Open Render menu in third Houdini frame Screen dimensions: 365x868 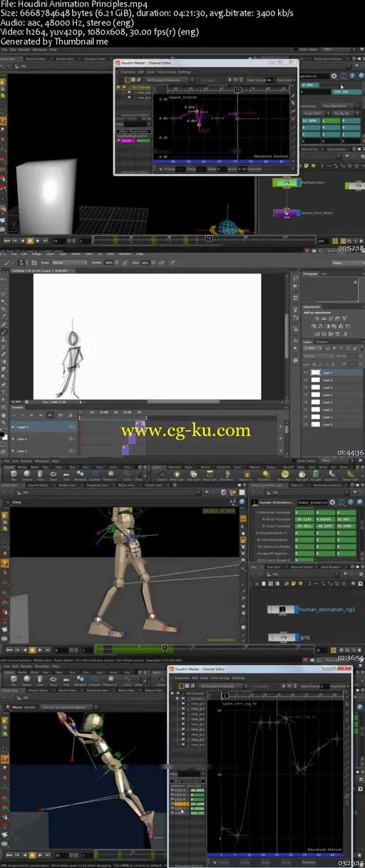[26, 461]
